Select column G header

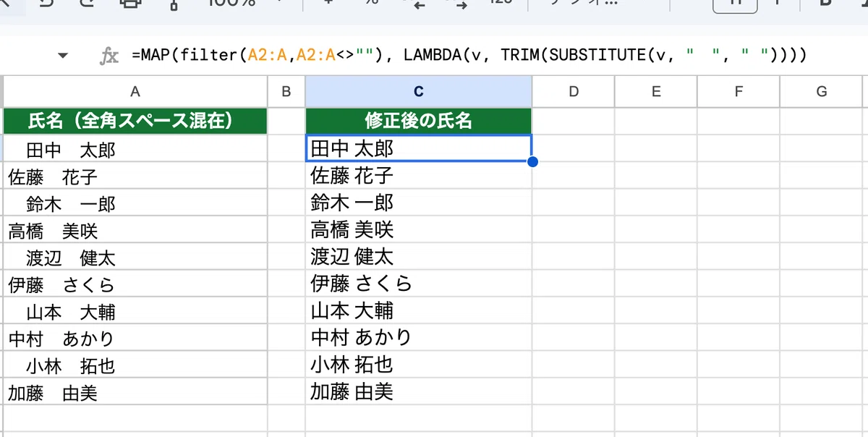click(x=822, y=91)
